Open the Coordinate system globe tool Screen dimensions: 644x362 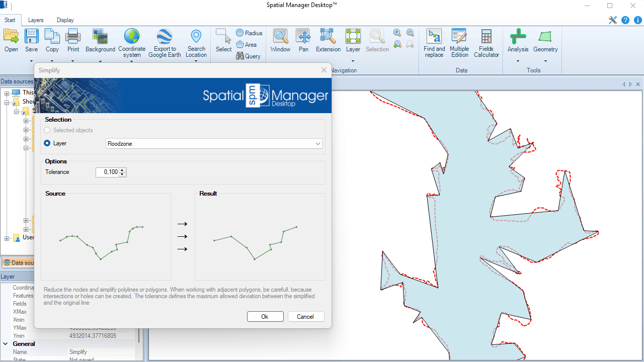[132, 36]
